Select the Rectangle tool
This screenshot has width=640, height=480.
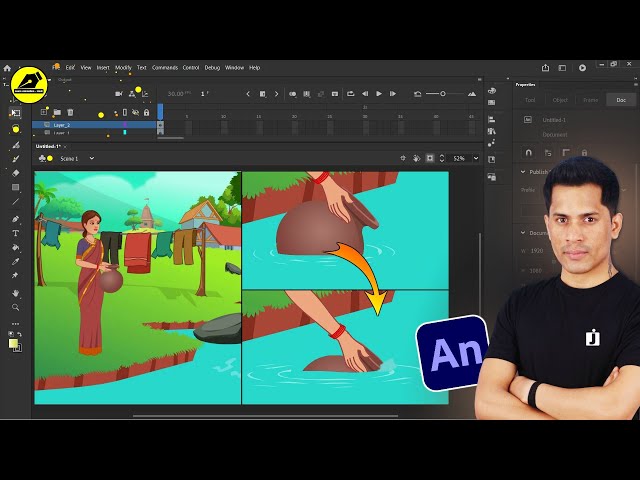(x=16, y=187)
